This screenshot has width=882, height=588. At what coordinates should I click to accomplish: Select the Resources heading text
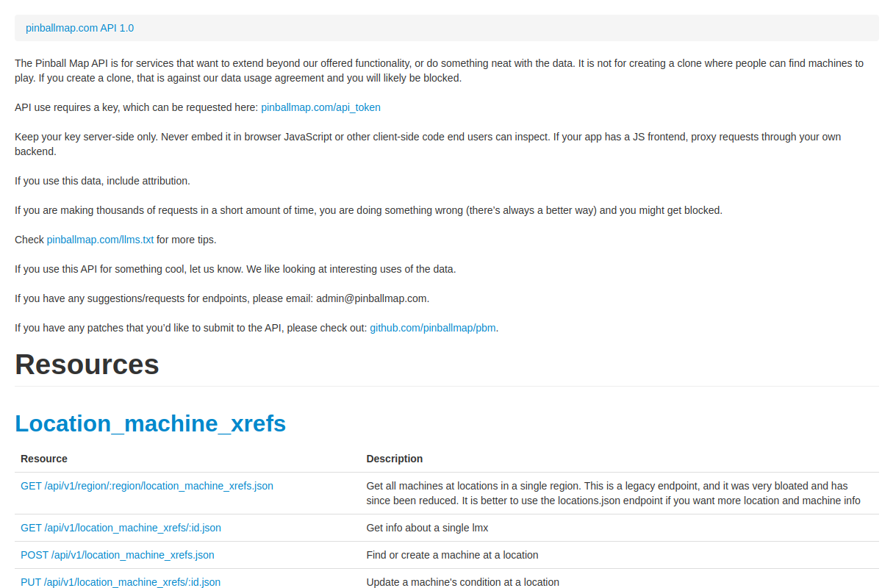(x=87, y=365)
